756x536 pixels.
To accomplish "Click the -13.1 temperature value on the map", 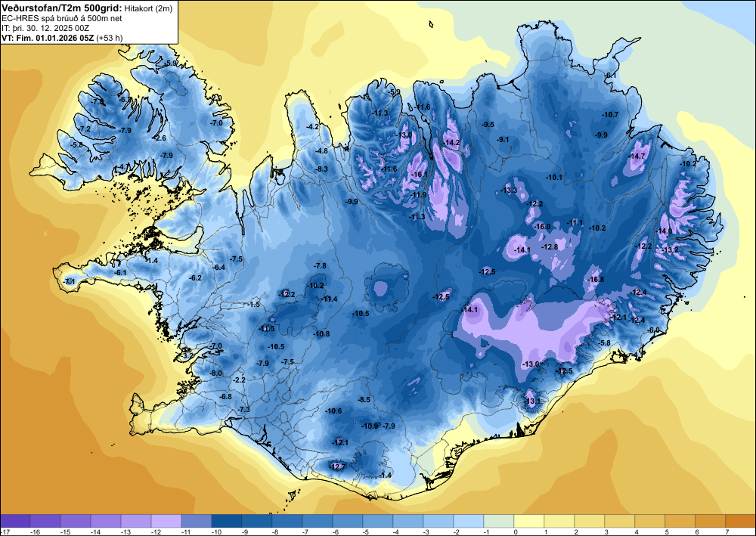I will click(533, 401).
